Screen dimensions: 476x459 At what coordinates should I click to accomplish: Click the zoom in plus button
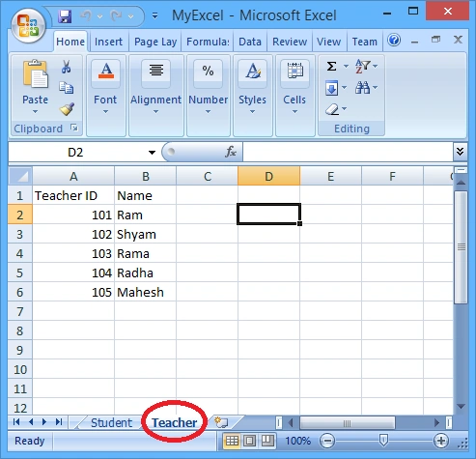440,441
